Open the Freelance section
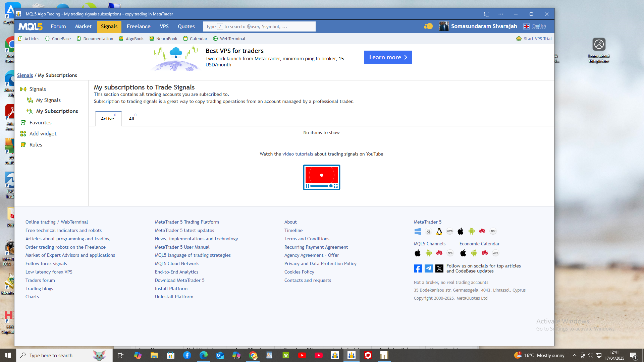The width and height of the screenshot is (644, 362). 139,26
